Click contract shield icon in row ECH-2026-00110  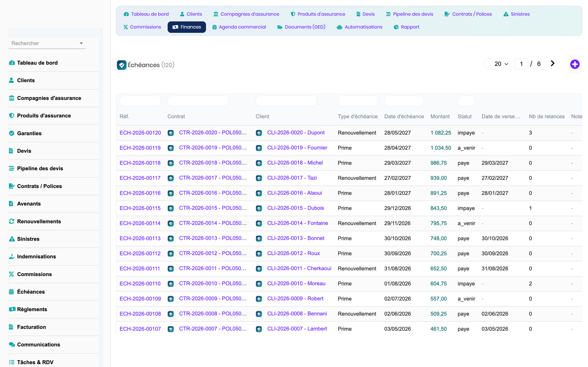coord(171,284)
